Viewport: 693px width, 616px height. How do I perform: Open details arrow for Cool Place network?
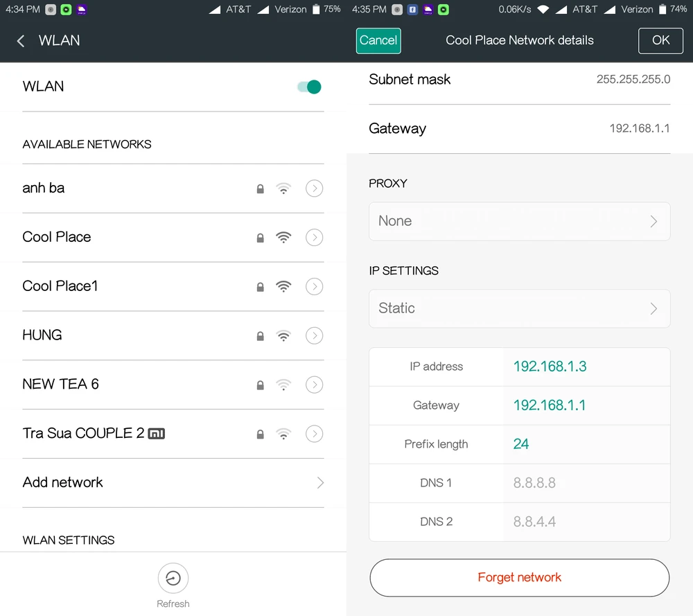[314, 238]
